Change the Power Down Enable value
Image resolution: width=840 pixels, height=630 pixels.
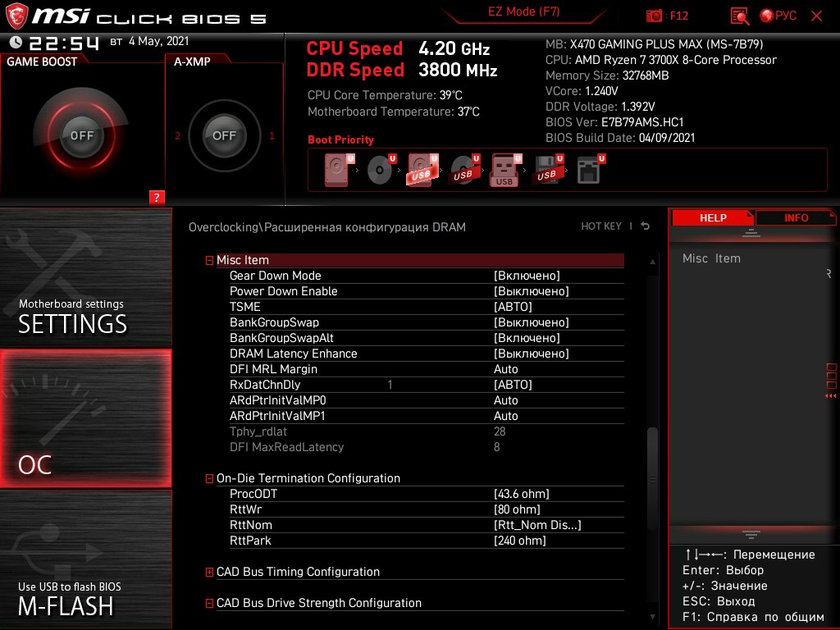pos(531,291)
